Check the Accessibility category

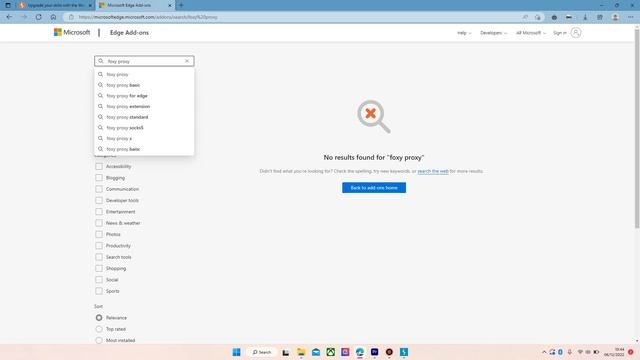coord(99,166)
